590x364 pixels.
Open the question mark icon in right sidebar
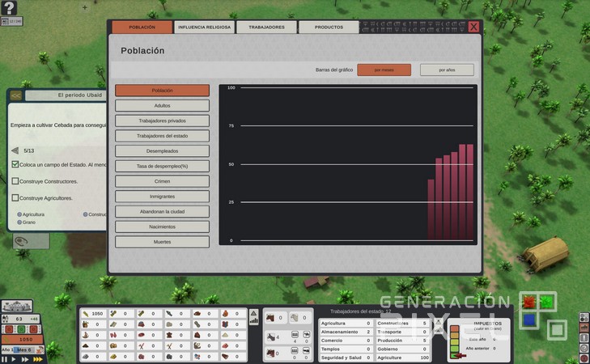(x=584, y=348)
